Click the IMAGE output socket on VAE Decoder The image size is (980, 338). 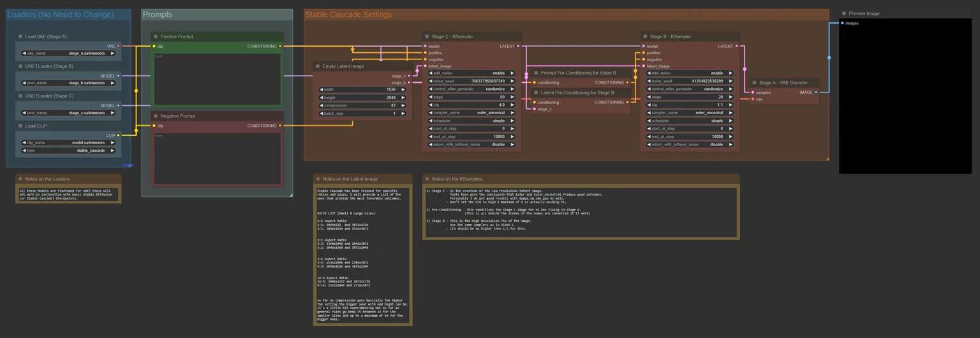[x=816, y=92]
